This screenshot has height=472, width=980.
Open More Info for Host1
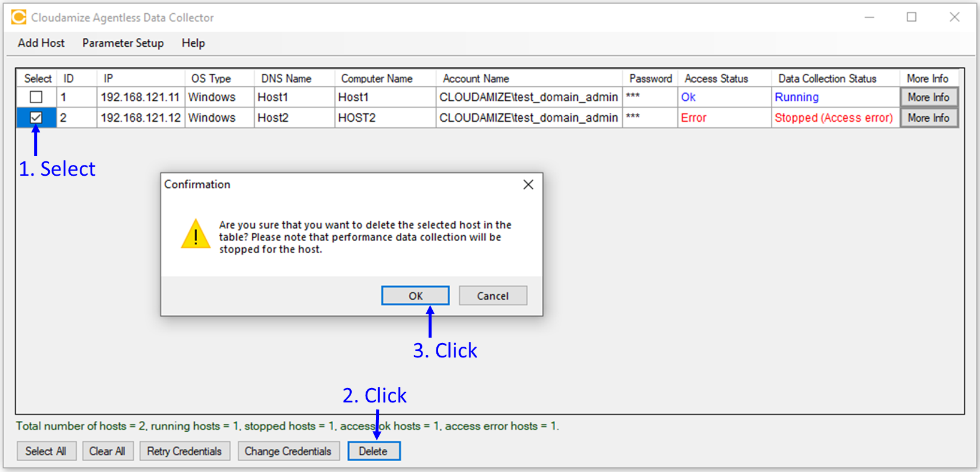pos(928,97)
